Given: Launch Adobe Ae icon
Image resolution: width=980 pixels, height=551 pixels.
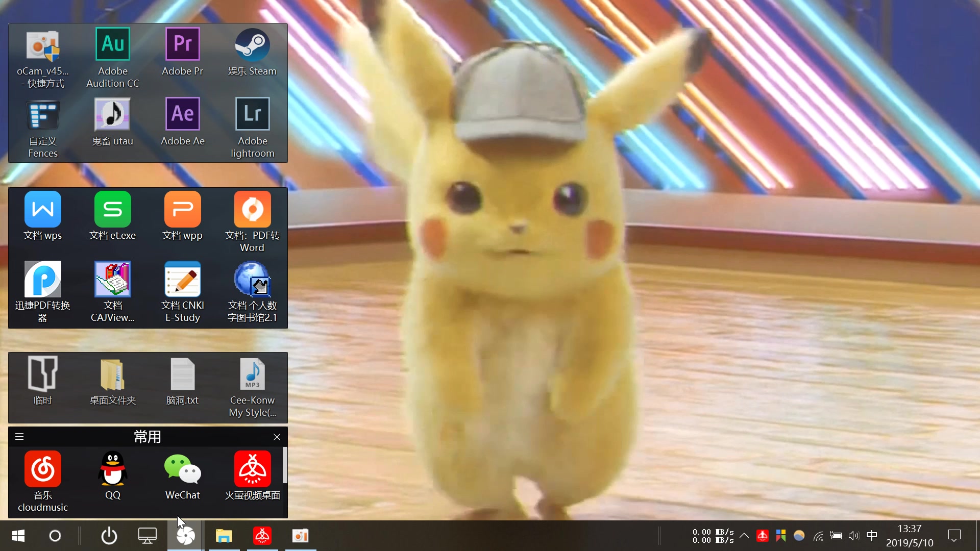Looking at the screenshot, I should point(182,115).
